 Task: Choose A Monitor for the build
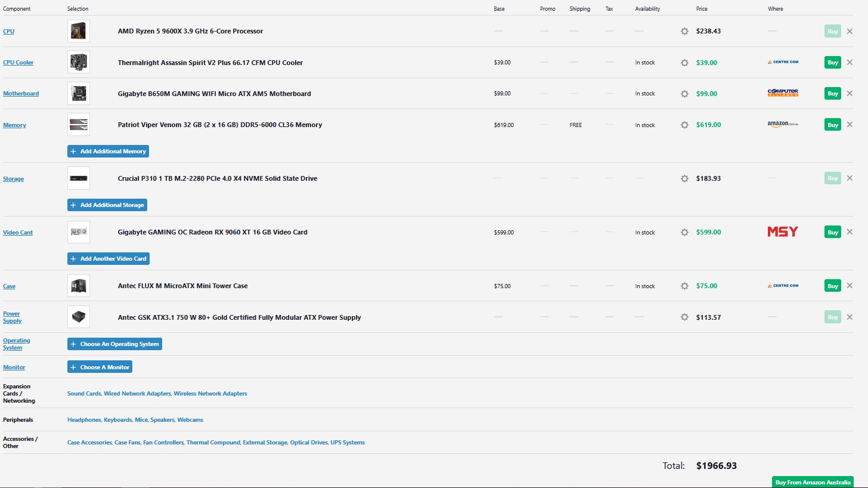[100, 367]
